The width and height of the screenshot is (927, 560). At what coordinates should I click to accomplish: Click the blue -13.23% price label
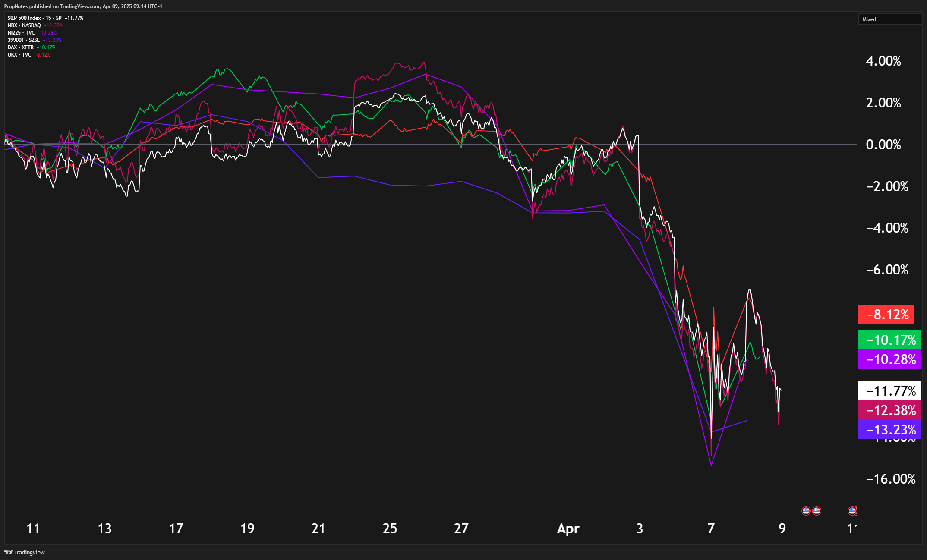889,430
